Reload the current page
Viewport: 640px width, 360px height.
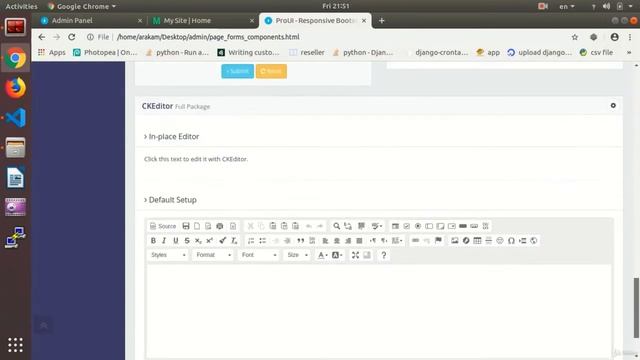pyautogui.click(x=71, y=37)
